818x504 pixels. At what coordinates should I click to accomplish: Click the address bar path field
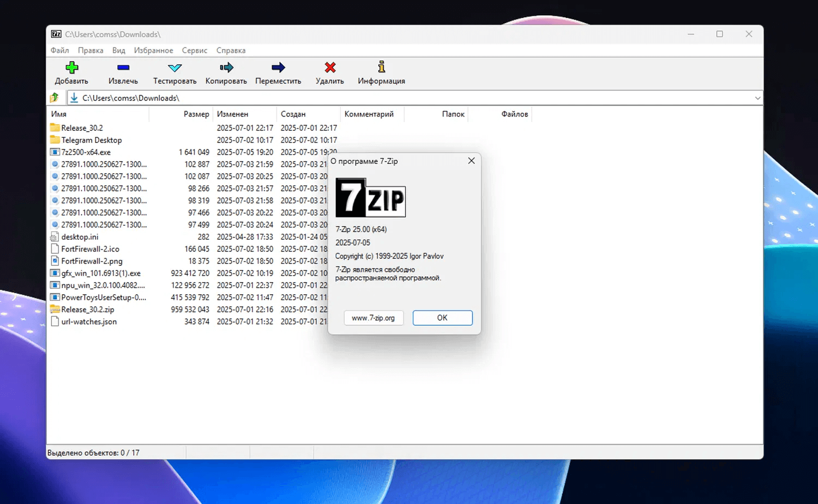point(382,98)
